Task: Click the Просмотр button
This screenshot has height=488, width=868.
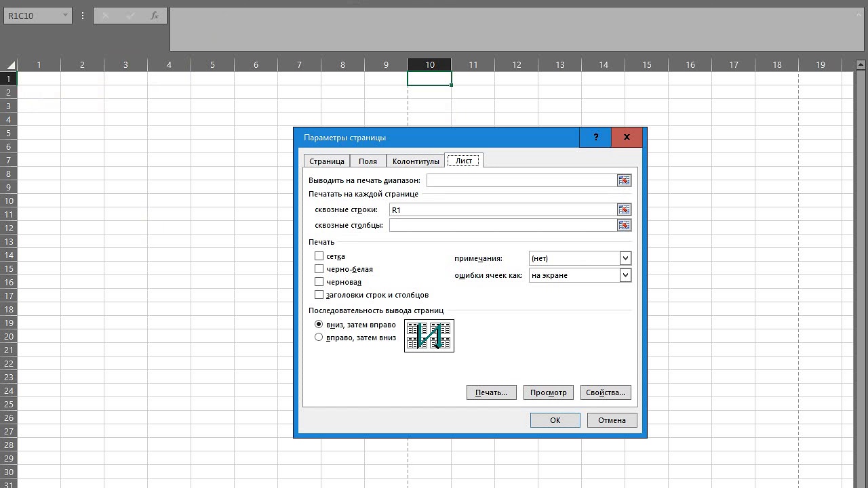Action: click(x=549, y=392)
